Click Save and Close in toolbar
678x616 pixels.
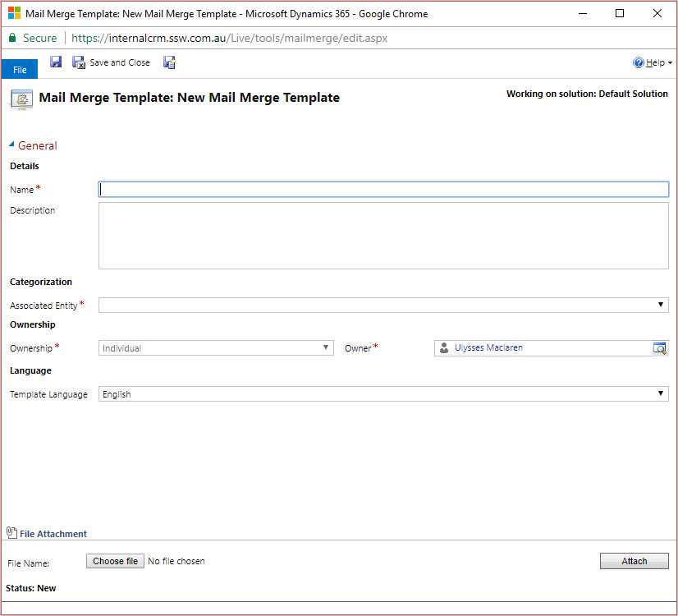[111, 62]
